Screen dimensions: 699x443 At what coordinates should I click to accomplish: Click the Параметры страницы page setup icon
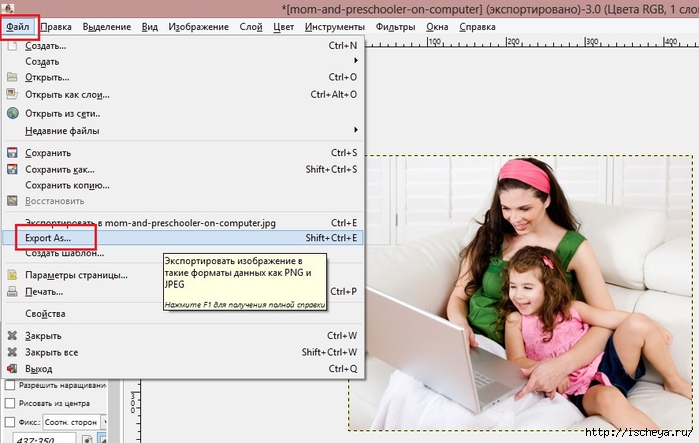pyautogui.click(x=12, y=275)
